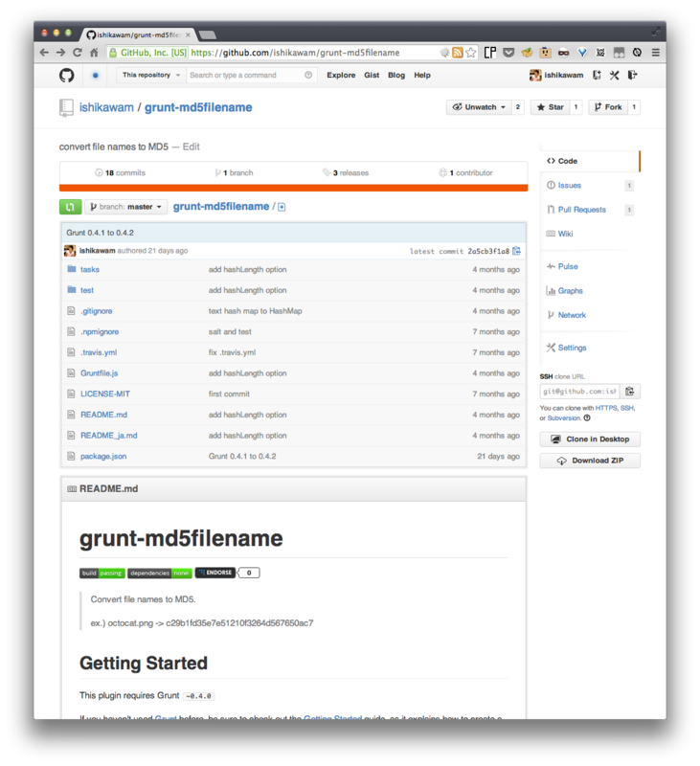This screenshot has width=700, height=766.
Task: Open the README_ja.md file
Action: click(x=109, y=436)
